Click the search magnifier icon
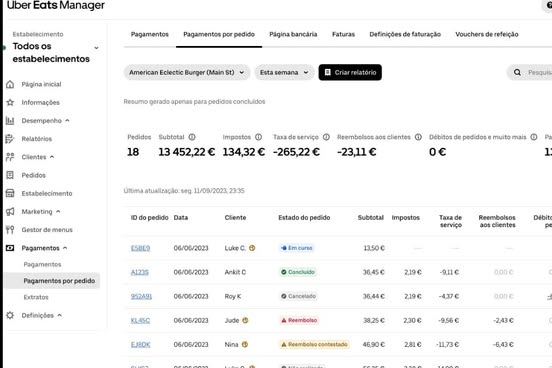The width and height of the screenshot is (552, 368). (x=517, y=72)
